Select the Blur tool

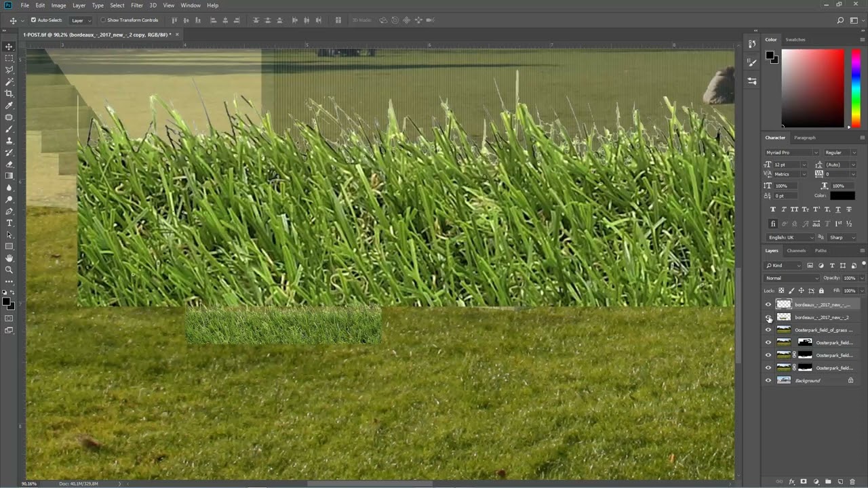[x=9, y=188]
